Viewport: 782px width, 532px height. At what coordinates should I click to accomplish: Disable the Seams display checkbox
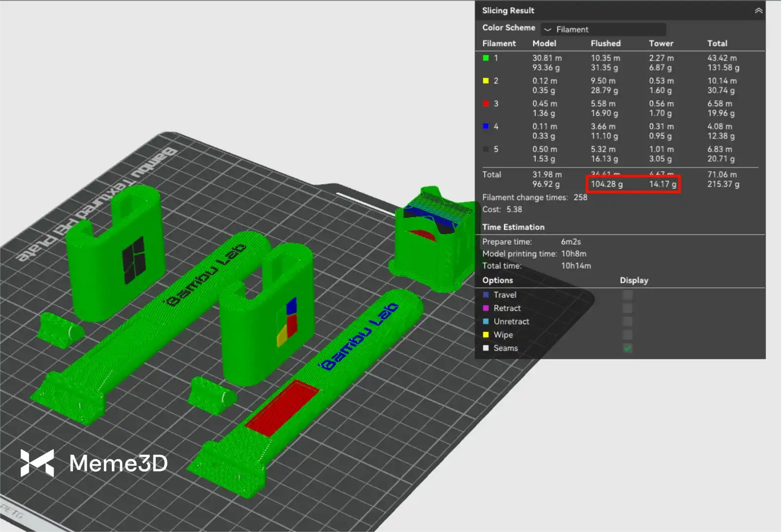click(x=627, y=348)
